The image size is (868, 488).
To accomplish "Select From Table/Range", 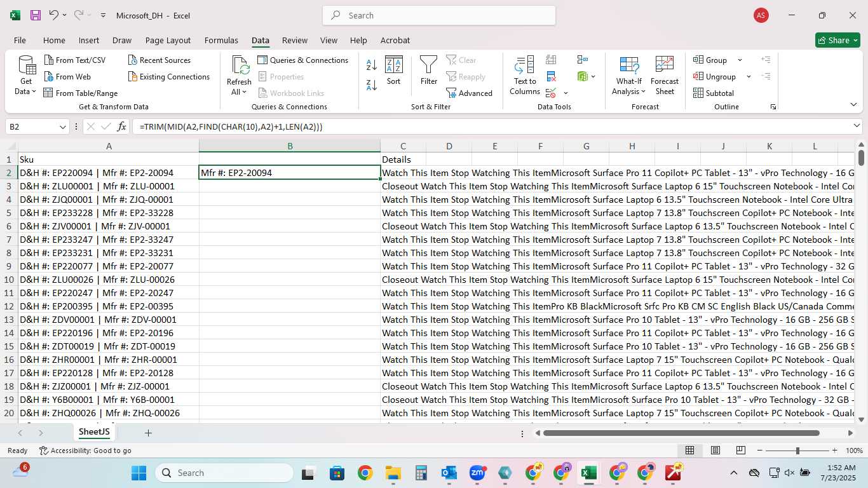I will [x=81, y=93].
